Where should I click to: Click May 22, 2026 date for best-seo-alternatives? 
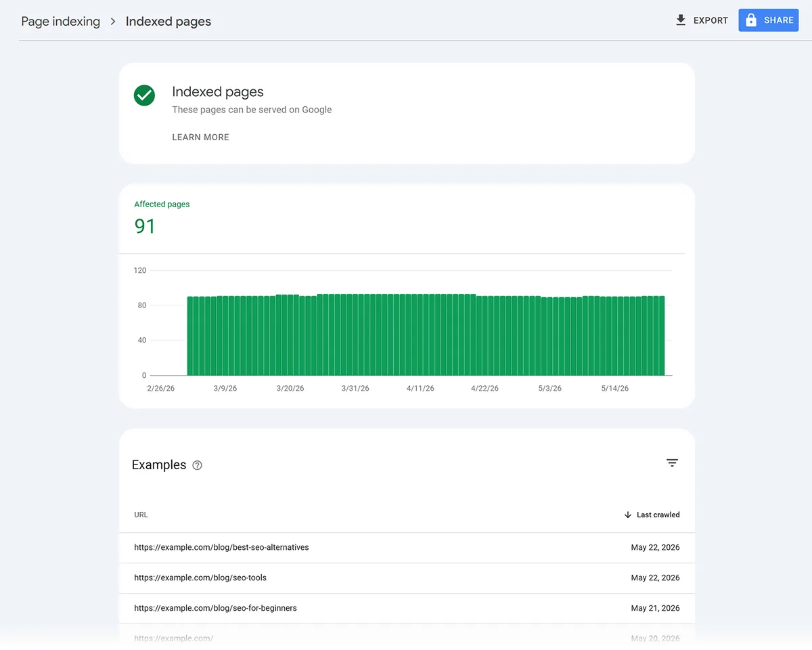[x=655, y=547]
